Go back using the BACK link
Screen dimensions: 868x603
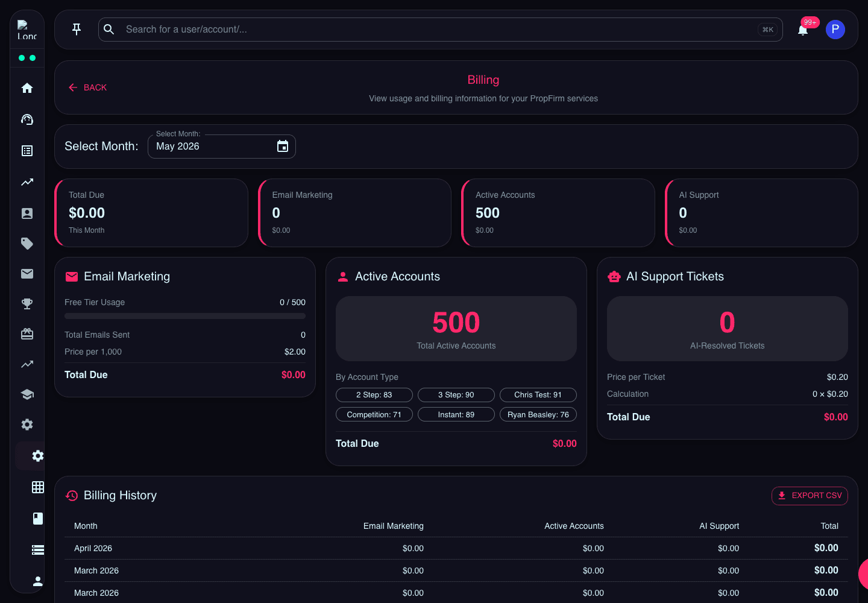click(x=87, y=87)
